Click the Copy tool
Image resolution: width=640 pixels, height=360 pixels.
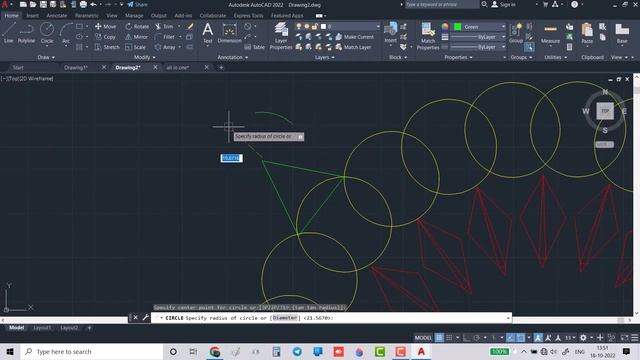pos(105,37)
